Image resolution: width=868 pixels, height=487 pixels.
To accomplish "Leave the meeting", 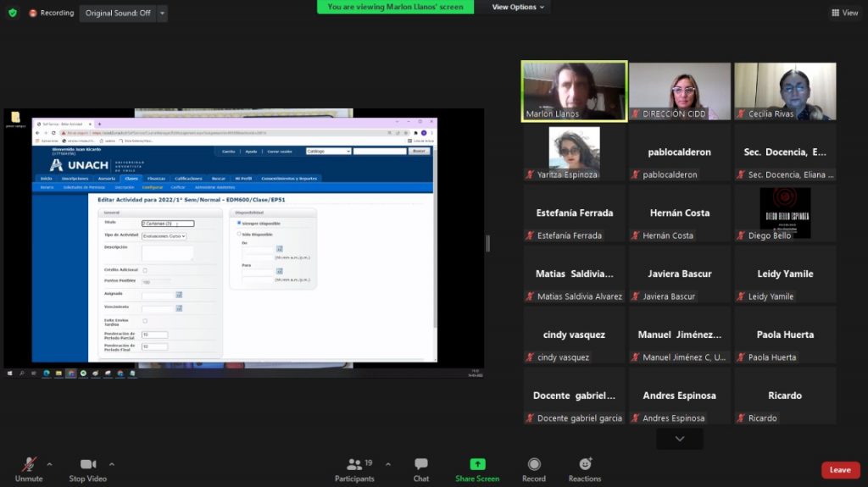I will click(840, 470).
